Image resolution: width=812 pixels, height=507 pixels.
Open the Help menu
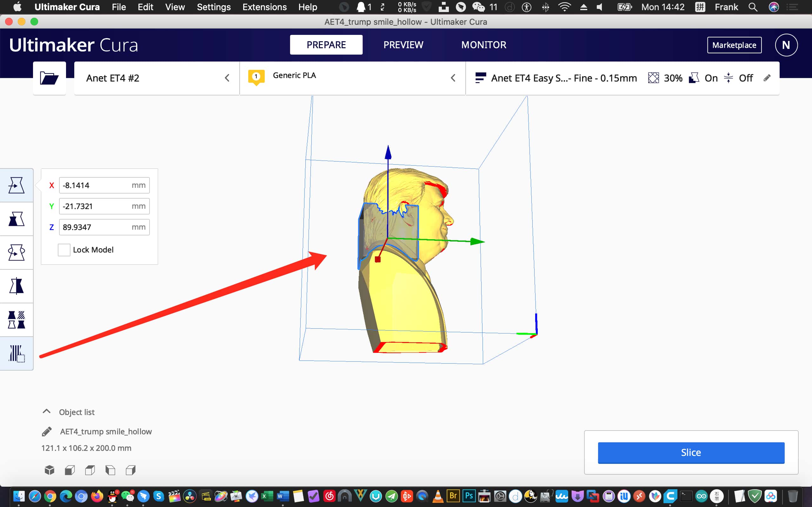point(308,7)
